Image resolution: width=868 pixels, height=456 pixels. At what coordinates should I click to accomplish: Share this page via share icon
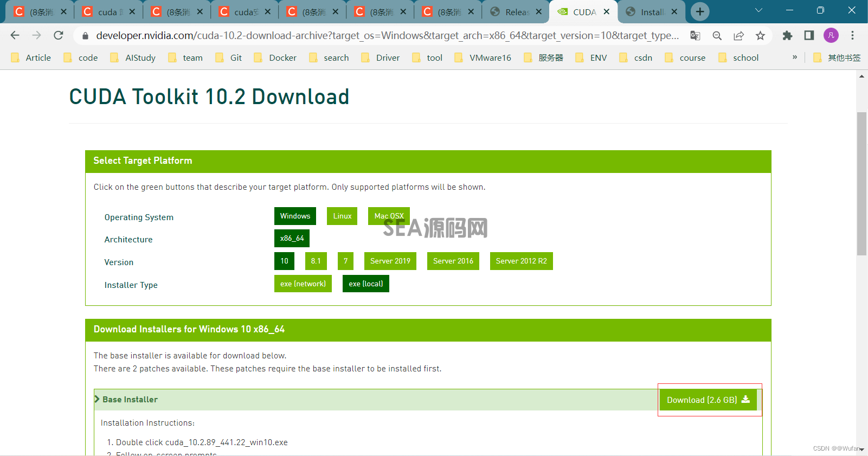tap(738, 36)
